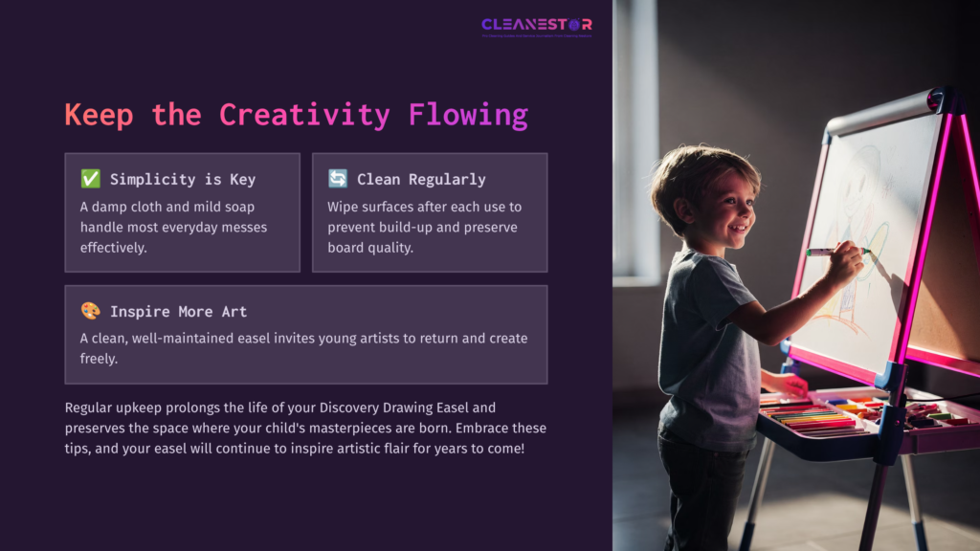Click the Inspire More Art card
Viewport: 980px width, 551px height.
[306, 335]
